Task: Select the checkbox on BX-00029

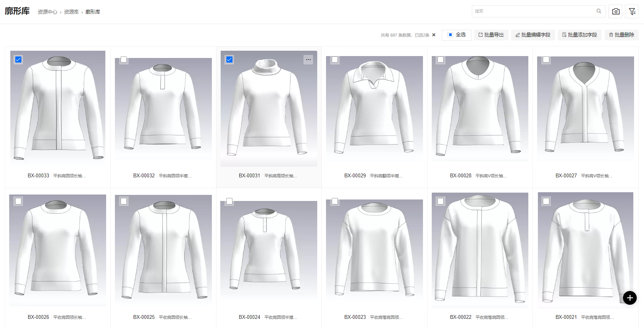Action: (335, 59)
